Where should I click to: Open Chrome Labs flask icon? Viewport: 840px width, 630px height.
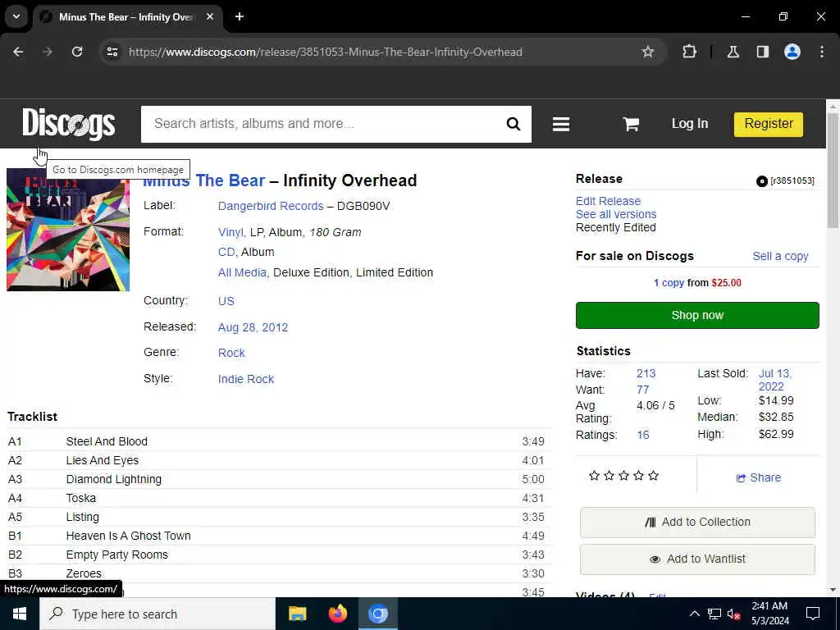coord(733,52)
